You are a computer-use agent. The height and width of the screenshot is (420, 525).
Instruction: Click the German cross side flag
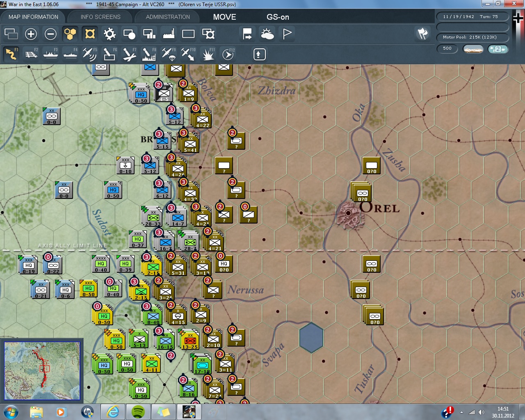pyautogui.click(x=519, y=19)
